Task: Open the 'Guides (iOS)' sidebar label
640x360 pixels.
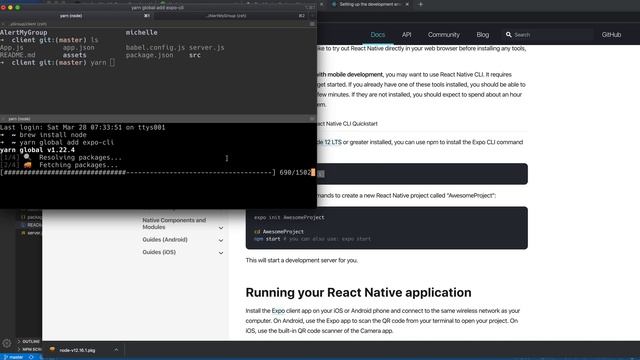Action: [x=159, y=252]
